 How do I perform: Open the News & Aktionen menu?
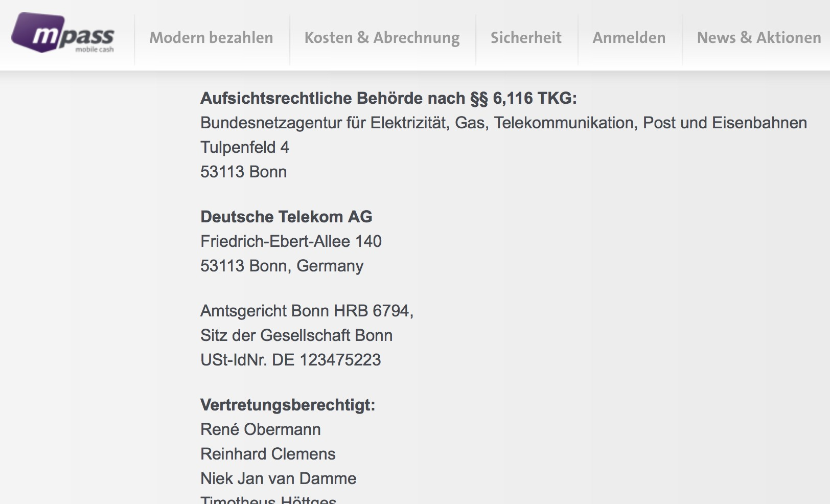758,38
